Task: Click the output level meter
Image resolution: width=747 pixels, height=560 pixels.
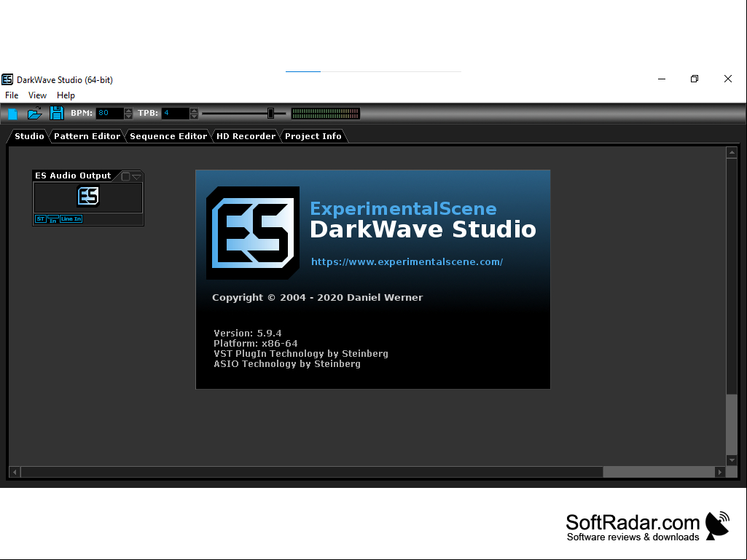Action: (x=325, y=114)
